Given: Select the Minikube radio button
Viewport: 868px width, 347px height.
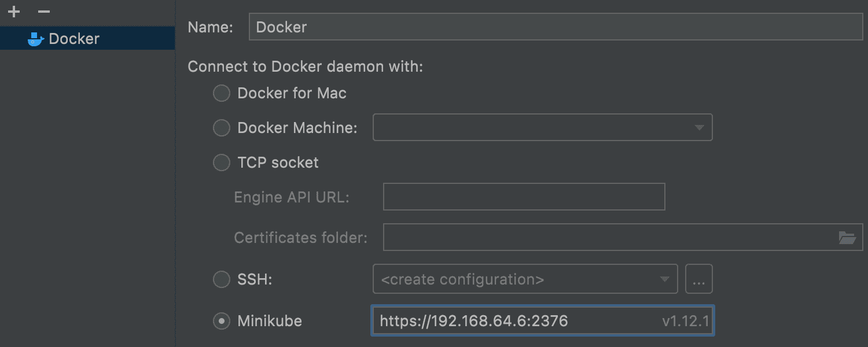Looking at the screenshot, I should coord(222,321).
